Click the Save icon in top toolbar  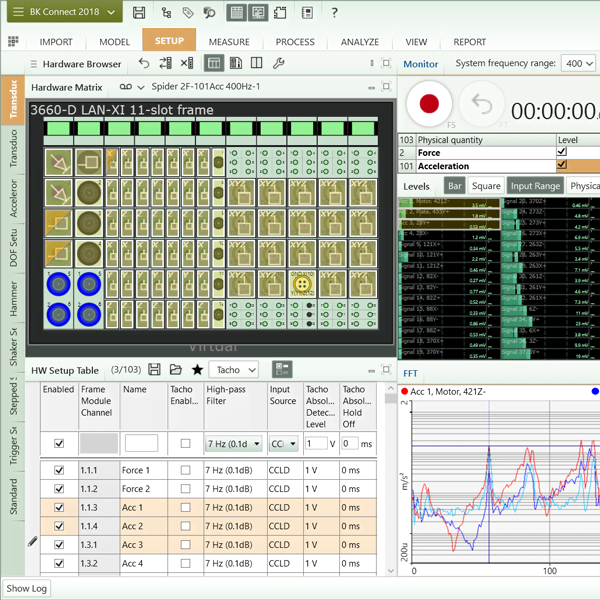click(x=139, y=13)
